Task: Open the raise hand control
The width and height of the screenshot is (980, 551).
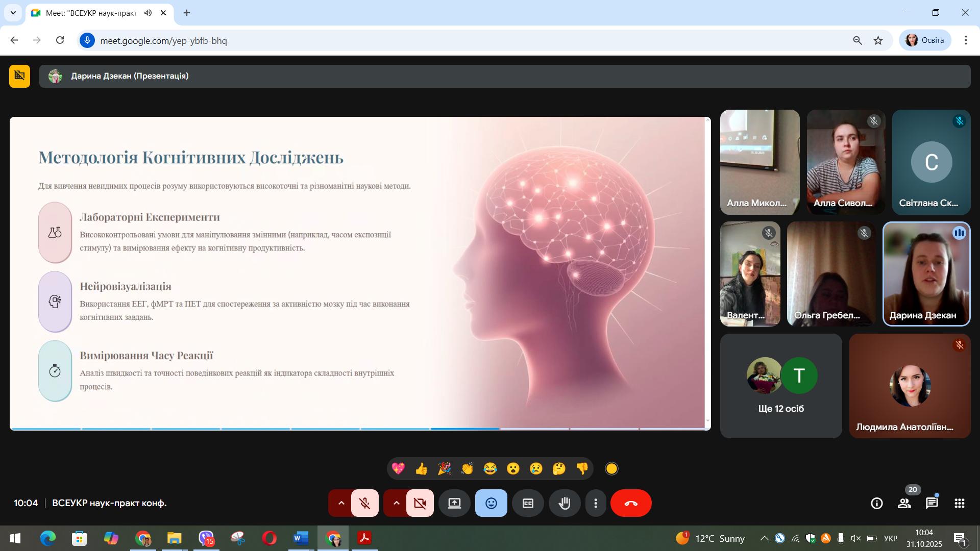Action: click(x=565, y=503)
